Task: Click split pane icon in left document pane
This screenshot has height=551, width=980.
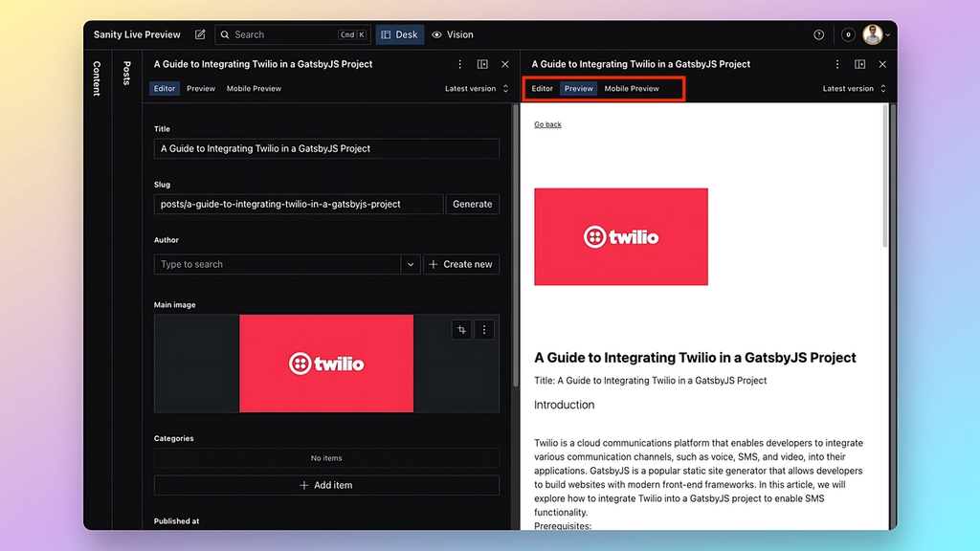Action: tap(482, 64)
